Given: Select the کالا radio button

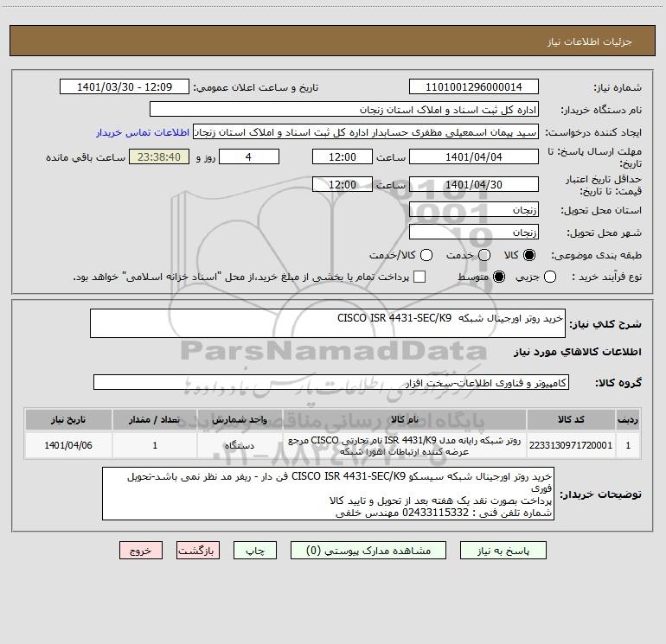Looking at the screenshot, I should [529, 255].
